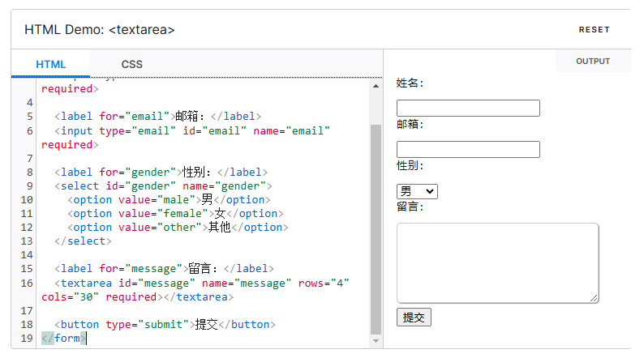The width and height of the screenshot is (644, 358).
Task: Click the 提交 submit button in output
Action: (x=414, y=318)
